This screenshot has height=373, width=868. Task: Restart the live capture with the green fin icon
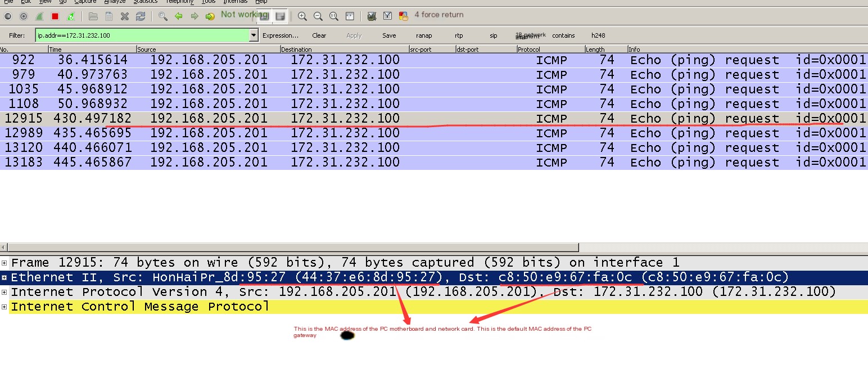[71, 16]
